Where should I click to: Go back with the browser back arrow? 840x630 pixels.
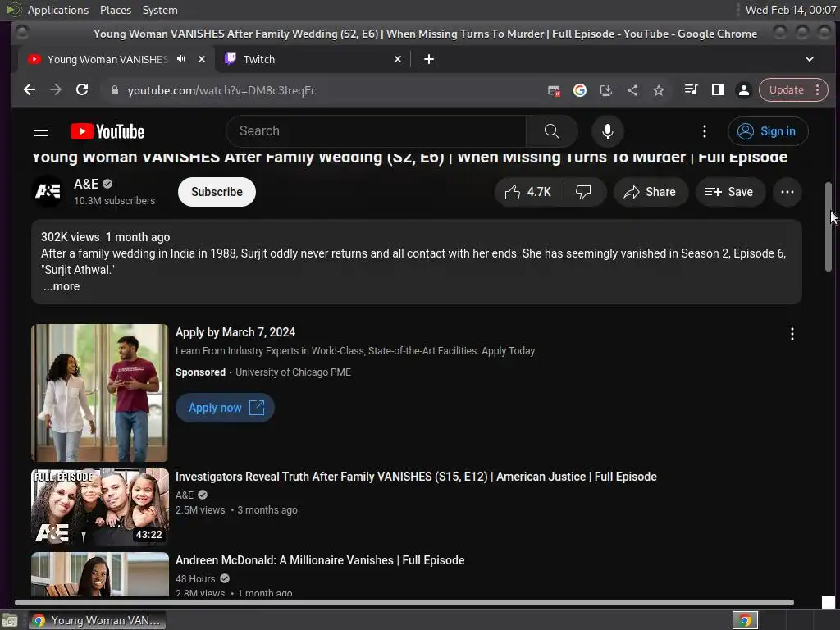point(30,90)
